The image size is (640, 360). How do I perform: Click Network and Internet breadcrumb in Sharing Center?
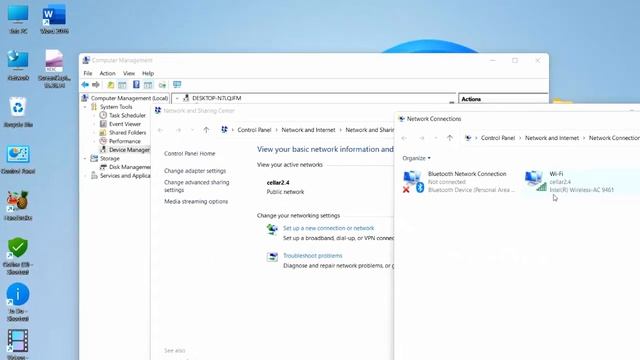point(308,130)
